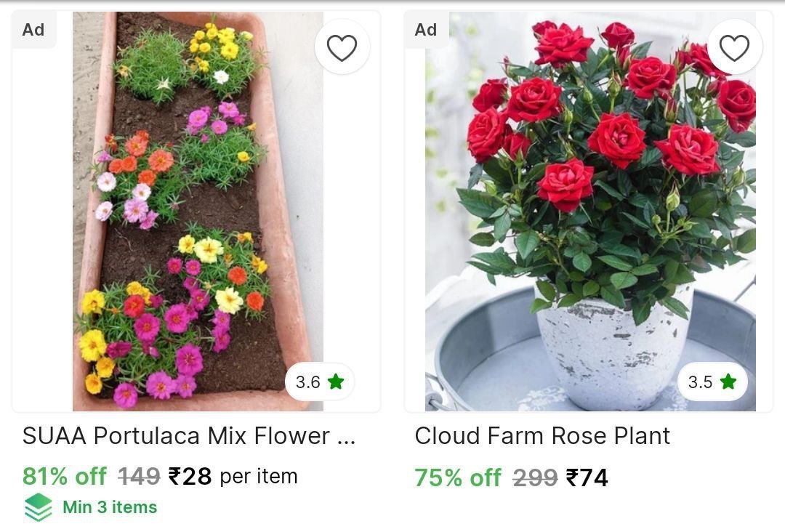Open the Cloud Farm Rose Plant title
The image size is (785, 532).
[x=542, y=436]
